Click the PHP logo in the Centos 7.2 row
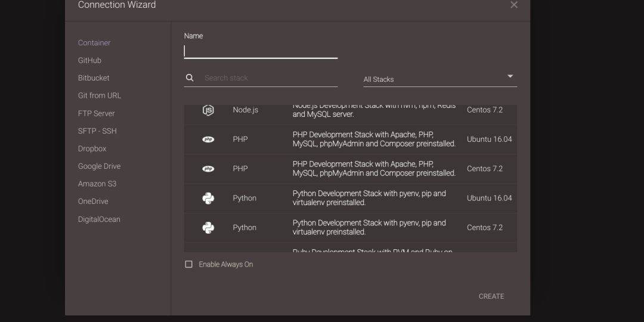The height and width of the screenshot is (322, 644). pos(208,169)
